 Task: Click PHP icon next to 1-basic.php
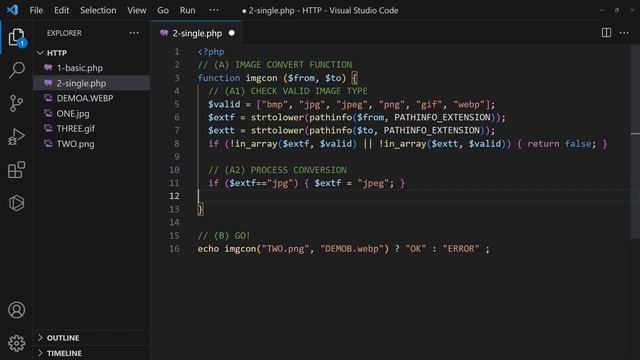[x=48, y=68]
